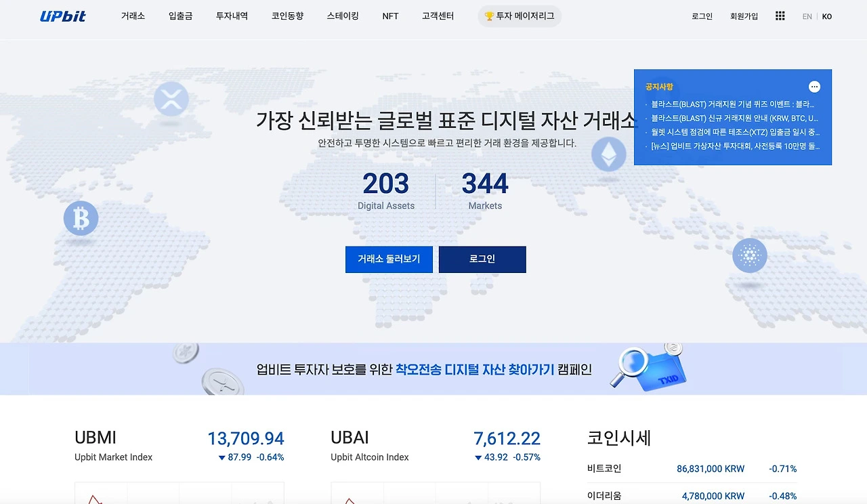Image resolution: width=867 pixels, height=504 pixels.
Task: Open the 코인동향 menu
Action: [x=287, y=16]
